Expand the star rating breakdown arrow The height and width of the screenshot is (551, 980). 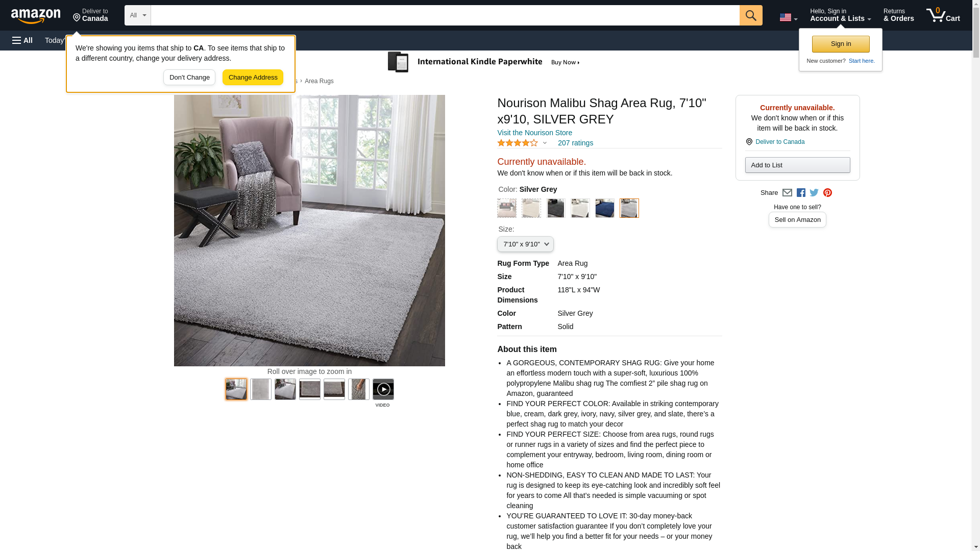coord(545,143)
